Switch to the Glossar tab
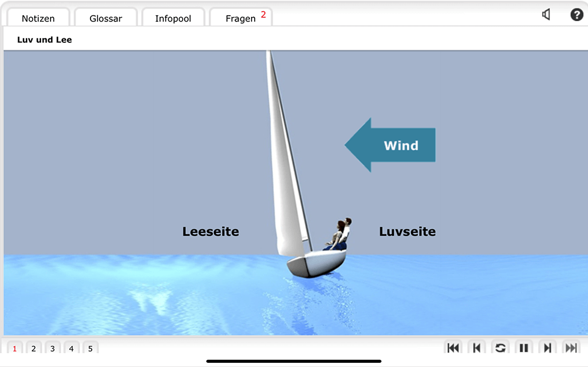This screenshot has height=367, width=588. (x=106, y=18)
